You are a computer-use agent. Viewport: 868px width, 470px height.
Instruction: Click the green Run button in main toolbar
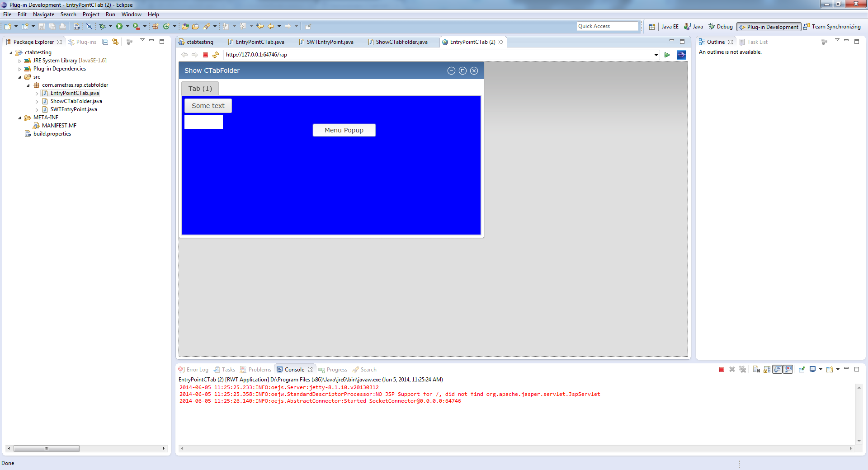coord(119,26)
